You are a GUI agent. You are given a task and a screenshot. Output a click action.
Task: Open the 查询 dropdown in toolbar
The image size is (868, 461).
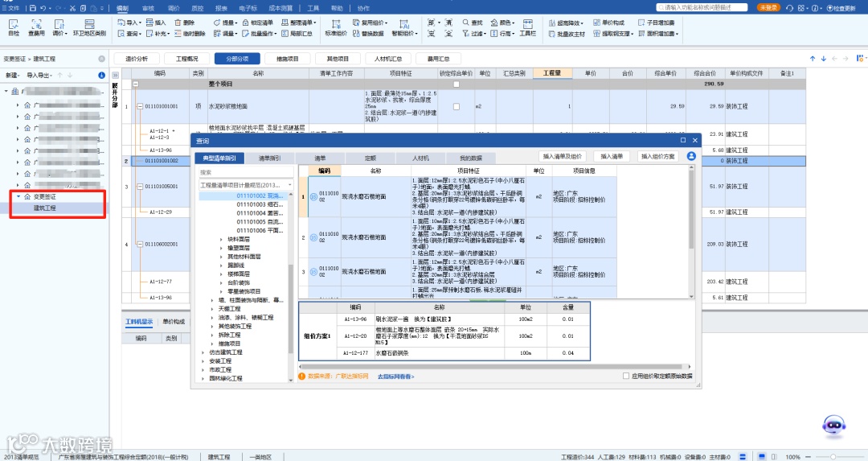129,34
